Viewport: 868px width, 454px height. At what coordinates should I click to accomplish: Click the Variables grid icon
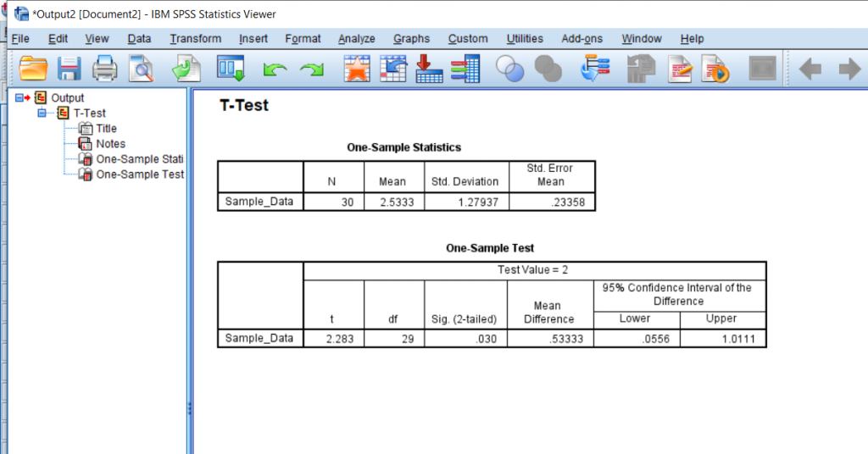(465, 69)
